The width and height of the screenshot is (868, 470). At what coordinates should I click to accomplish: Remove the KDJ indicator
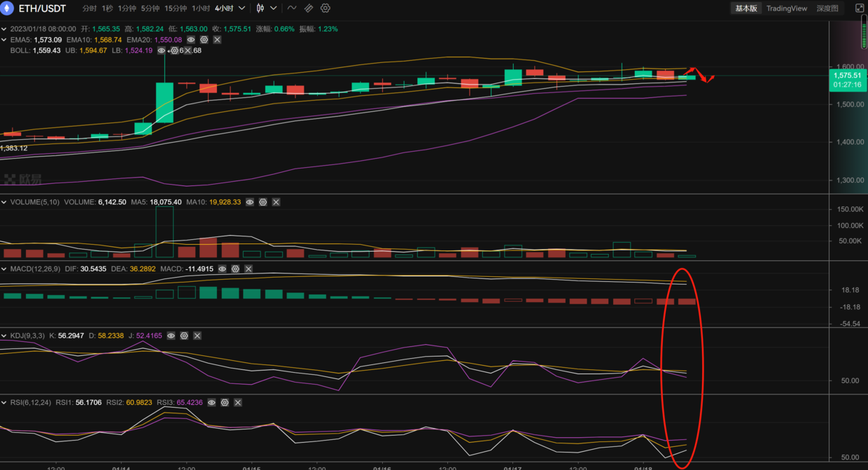[x=197, y=336]
